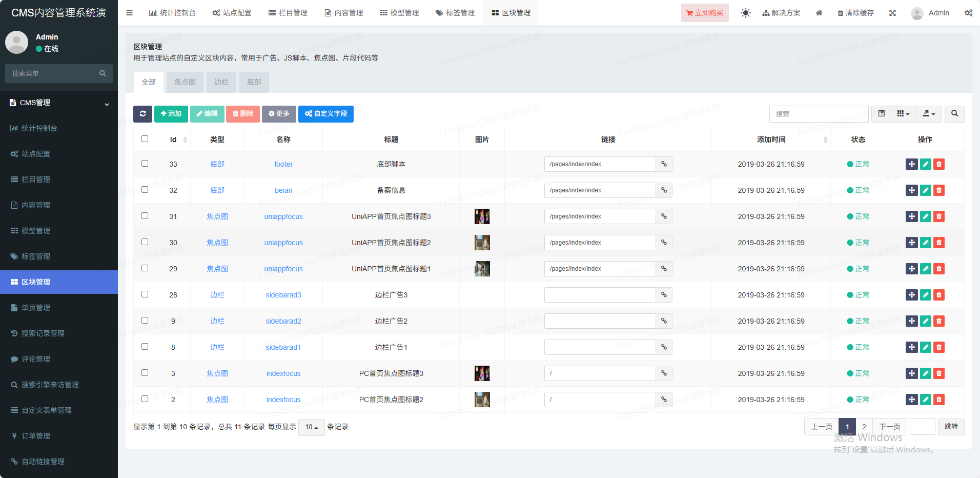Click the refresh icon in table toolbar
Image resolution: width=980 pixels, height=478 pixels.
pyautogui.click(x=142, y=114)
